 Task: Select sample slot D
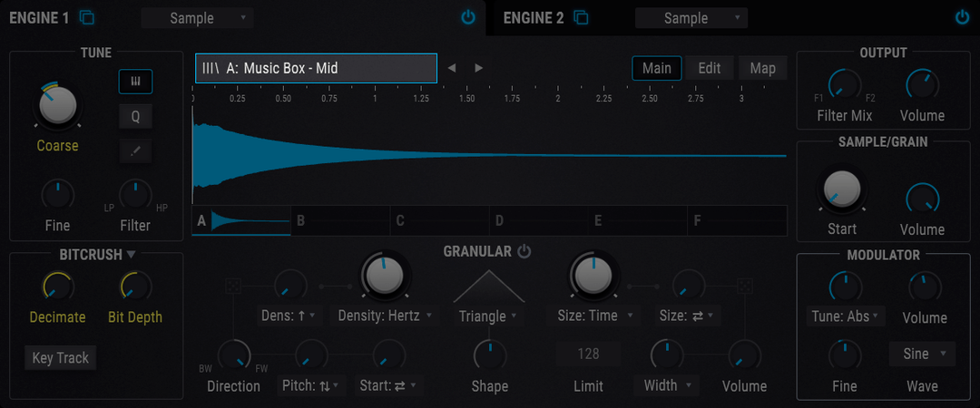click(x=539, y=220)
